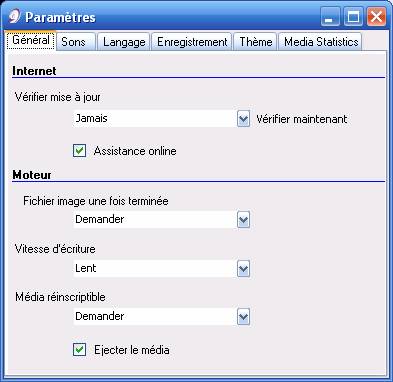Expand the Vérifier mise à jour dropdown arrow
The image size is (393, 382).
click(243, 119)
